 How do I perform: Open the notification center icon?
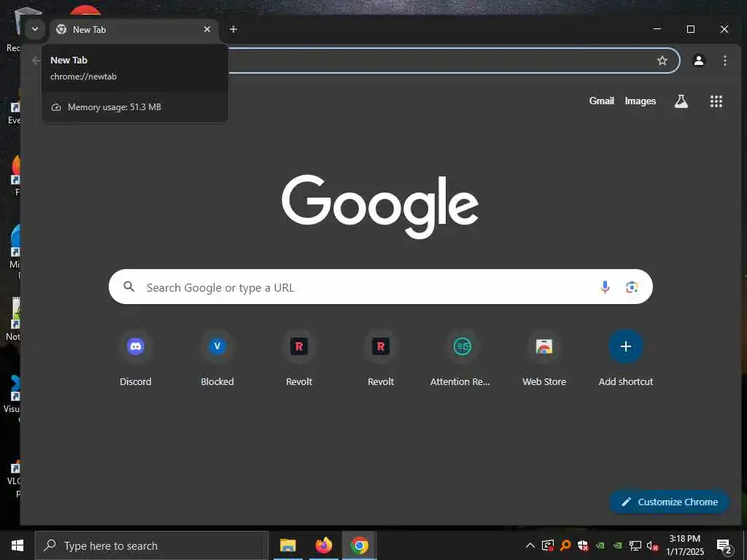724,545
